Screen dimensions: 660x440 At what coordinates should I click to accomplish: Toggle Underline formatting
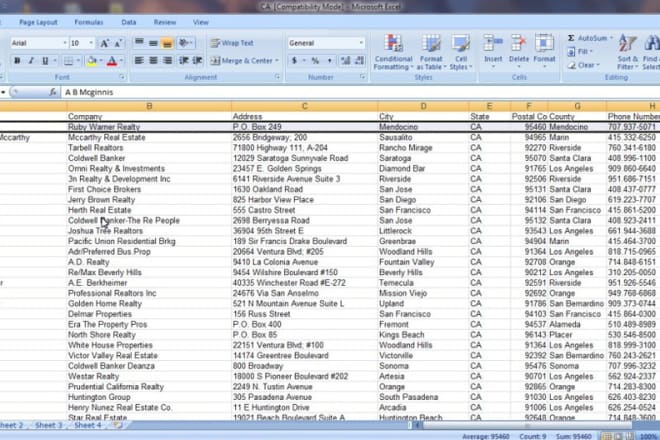click(45, 61)
